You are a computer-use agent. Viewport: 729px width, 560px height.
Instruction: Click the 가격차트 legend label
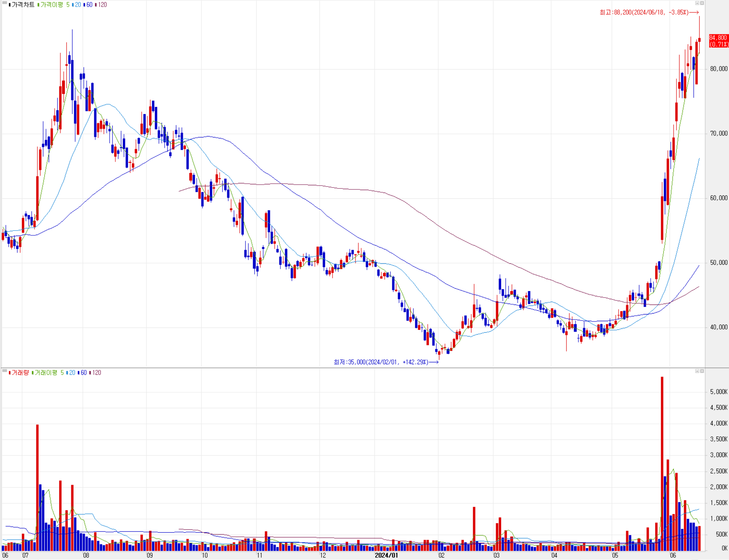tap(23, 5)
